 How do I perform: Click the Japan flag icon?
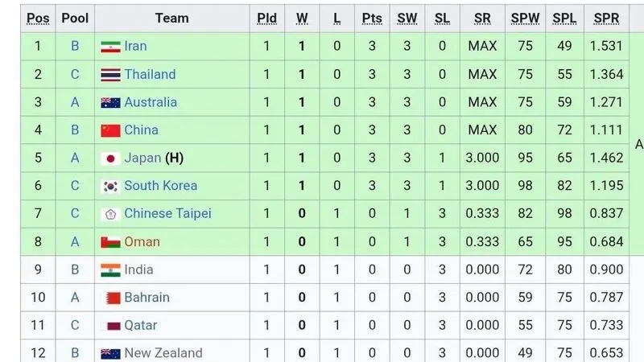click(x=110, y=158)
